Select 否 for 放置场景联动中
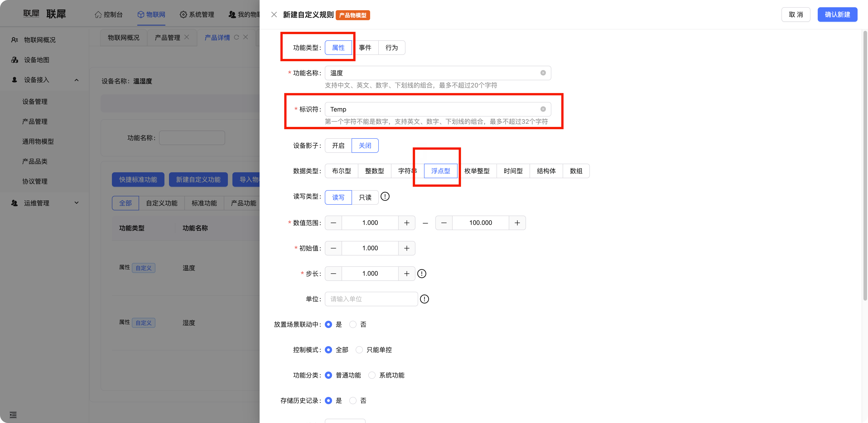This screenshot has width=868, height=423. (x=353, y=324)
